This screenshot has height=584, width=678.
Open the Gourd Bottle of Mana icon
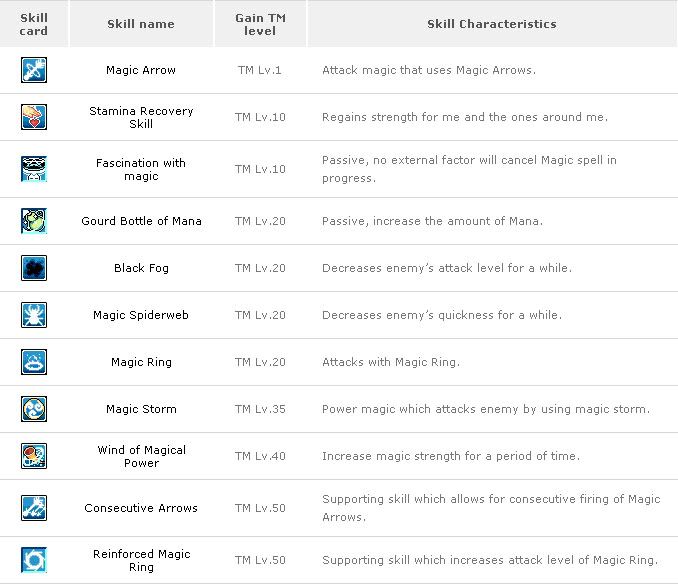click(x=34, y=221)
